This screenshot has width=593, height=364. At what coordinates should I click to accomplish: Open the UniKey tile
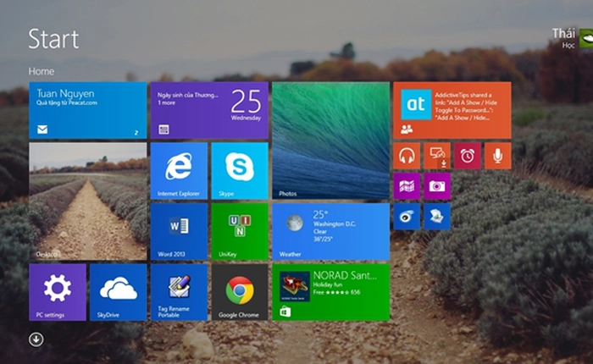pyautogui.click(x=240, y=232)
